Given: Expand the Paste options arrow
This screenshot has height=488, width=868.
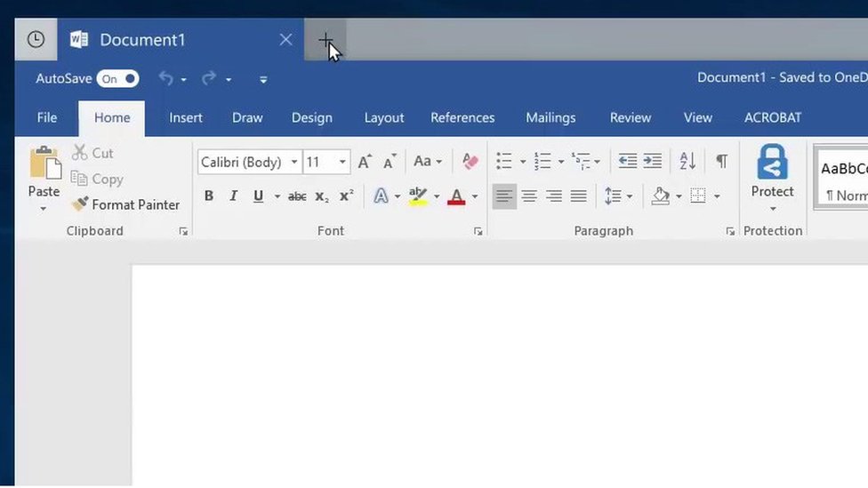Looking at the screenshot, I should (x=44, y=209).
